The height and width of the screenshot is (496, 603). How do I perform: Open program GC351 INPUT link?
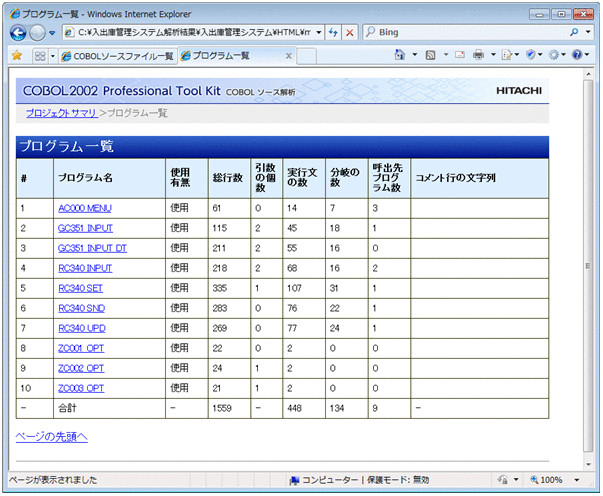pos(85,228)
